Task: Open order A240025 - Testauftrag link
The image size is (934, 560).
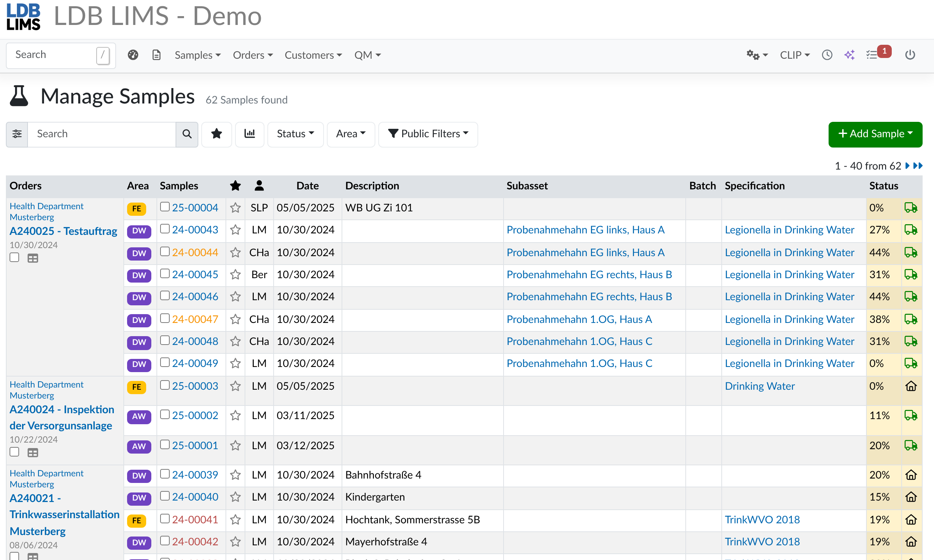Action: coord(64,231)
